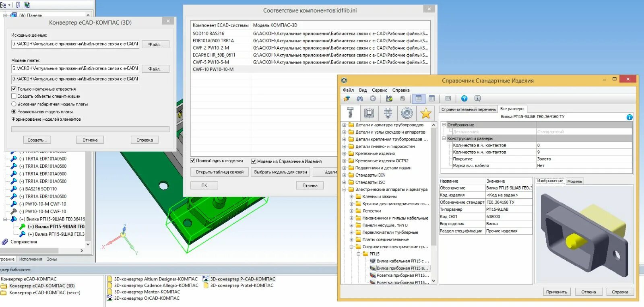Click Открыть таблицу связей button
The width and height of the screenshot is (644, 307).
click(x=220, y=172)
